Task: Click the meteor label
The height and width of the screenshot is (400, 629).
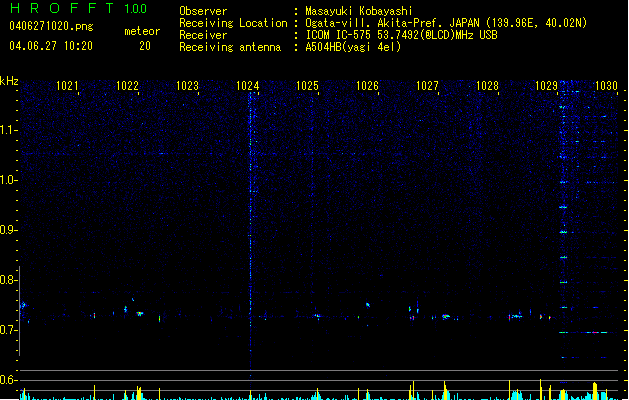Action: (142, 31)
